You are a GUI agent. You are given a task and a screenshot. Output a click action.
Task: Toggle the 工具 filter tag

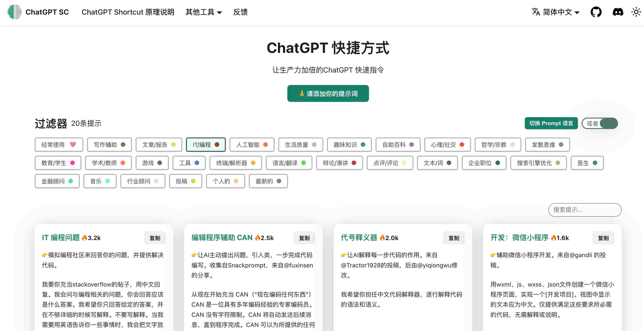(x=189, y=163)
